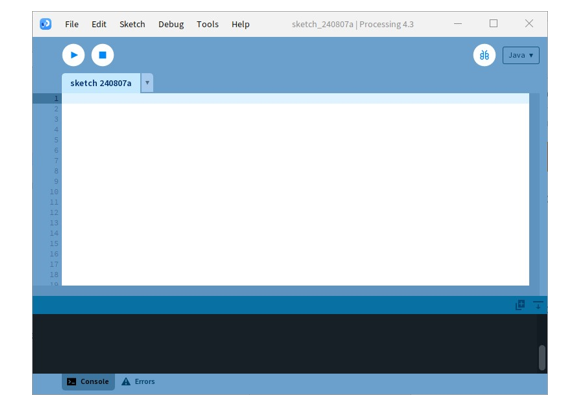Click line number 10 in gutter

(54, 192)
